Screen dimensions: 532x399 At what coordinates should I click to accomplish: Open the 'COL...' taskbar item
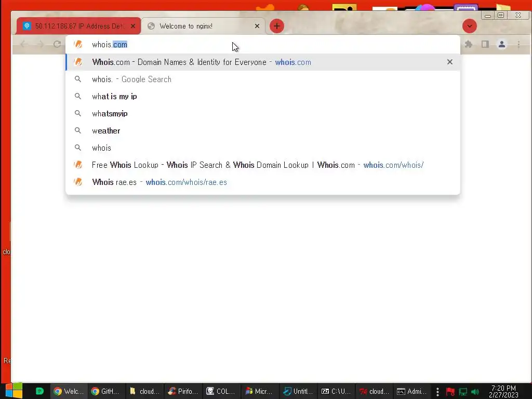[221, 391]
